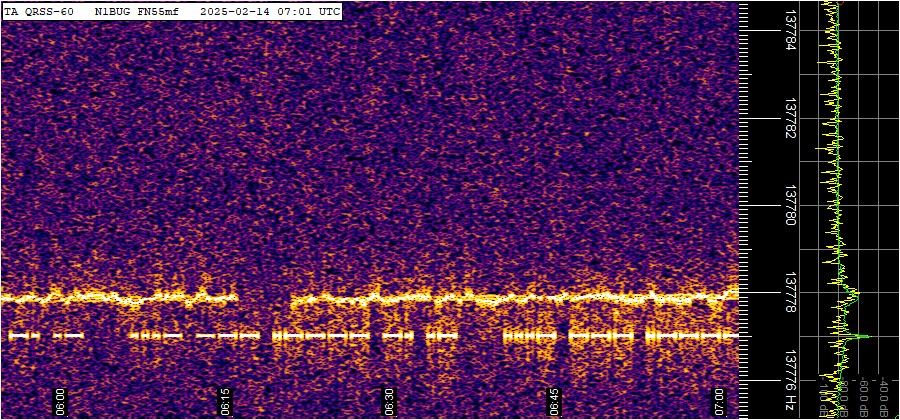
Task: Select the 06:30 time marker
Action: 388,400
